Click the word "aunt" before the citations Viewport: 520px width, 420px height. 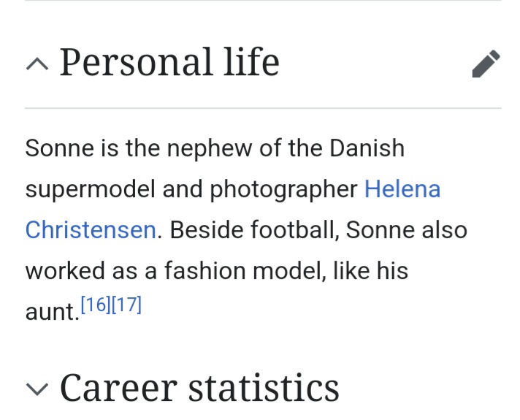pyautogui.click(x=50, y=313)
